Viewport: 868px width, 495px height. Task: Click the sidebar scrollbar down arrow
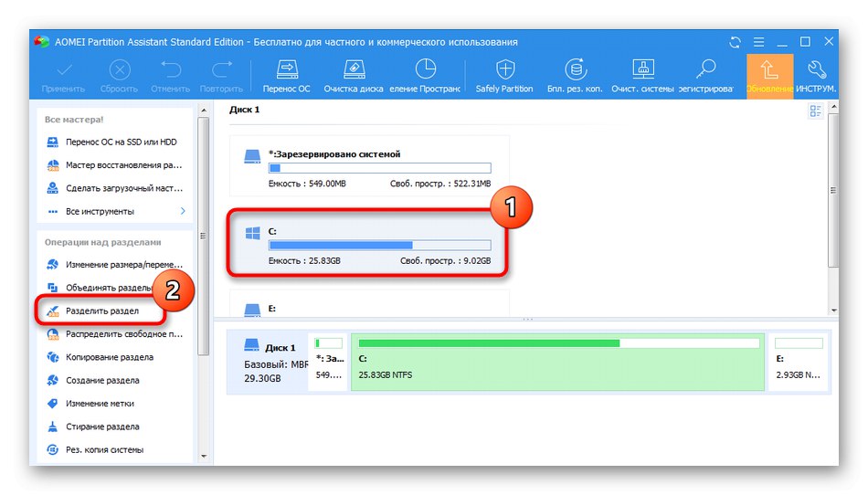pos(203,457)
